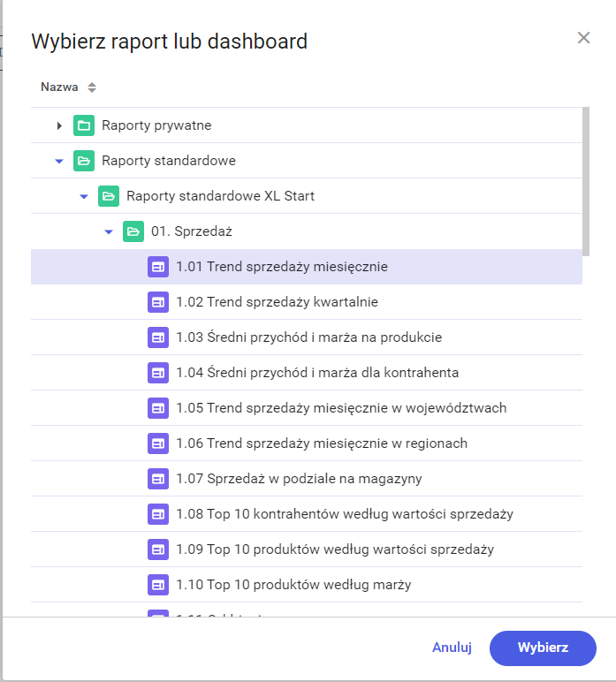Image resolution: width=616 pixels, height=682 pixels.
Task: Choose 1.08 Top 10 kontrahentów report
Action: 345,514
